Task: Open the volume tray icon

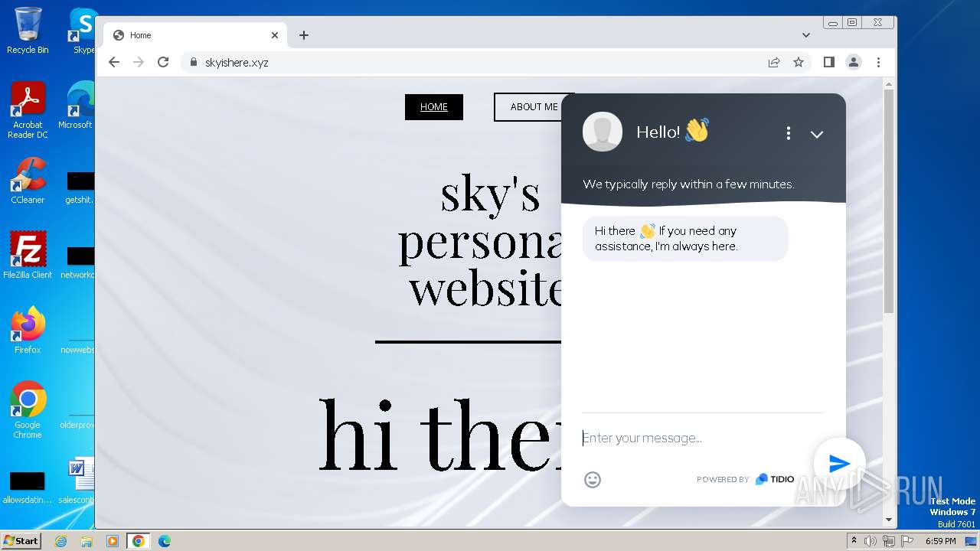Action: point(871,541)
